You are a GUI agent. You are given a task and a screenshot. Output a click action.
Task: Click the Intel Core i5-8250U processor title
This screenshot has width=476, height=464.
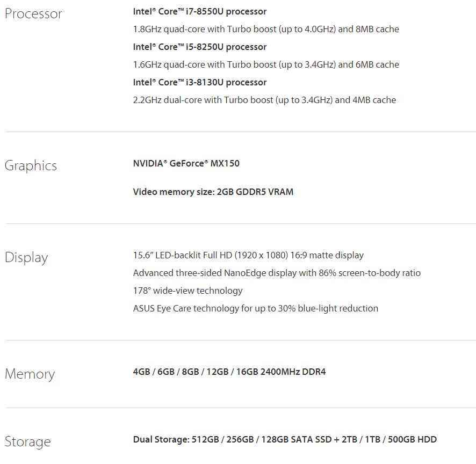tap(200, 47)
